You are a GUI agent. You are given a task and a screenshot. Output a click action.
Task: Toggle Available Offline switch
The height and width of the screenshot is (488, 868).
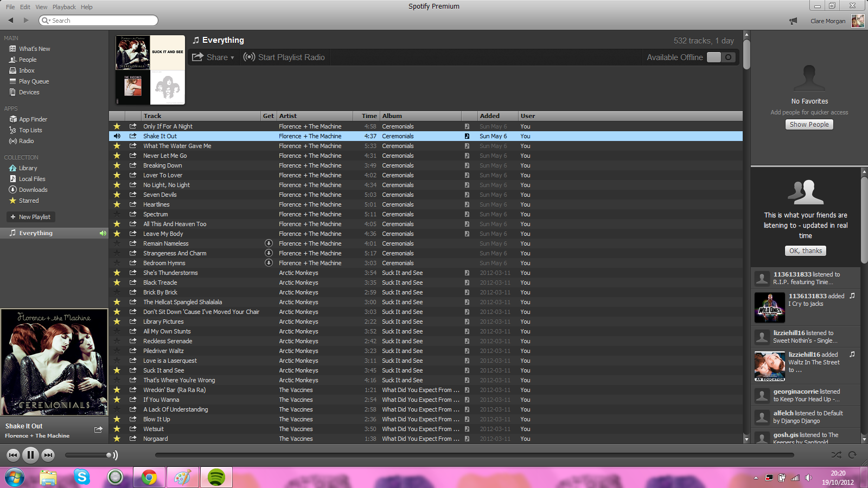(x=722, y=57)
